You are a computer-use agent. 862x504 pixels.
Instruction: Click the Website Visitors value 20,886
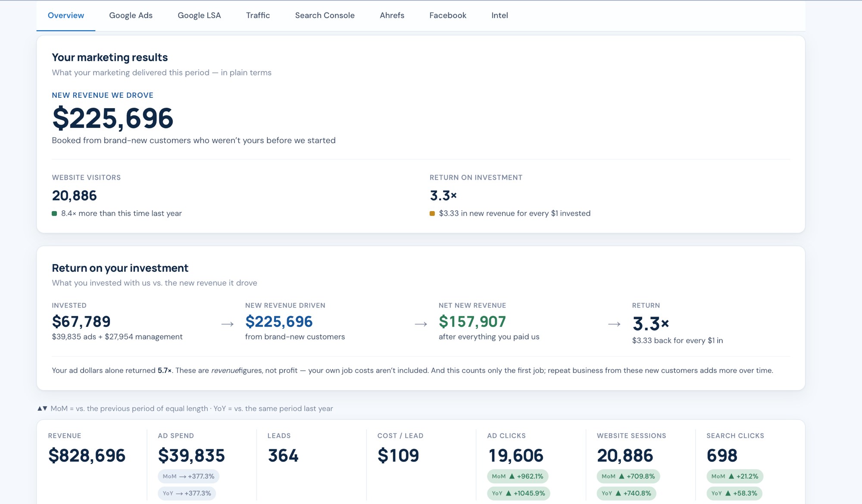point(74,196)
